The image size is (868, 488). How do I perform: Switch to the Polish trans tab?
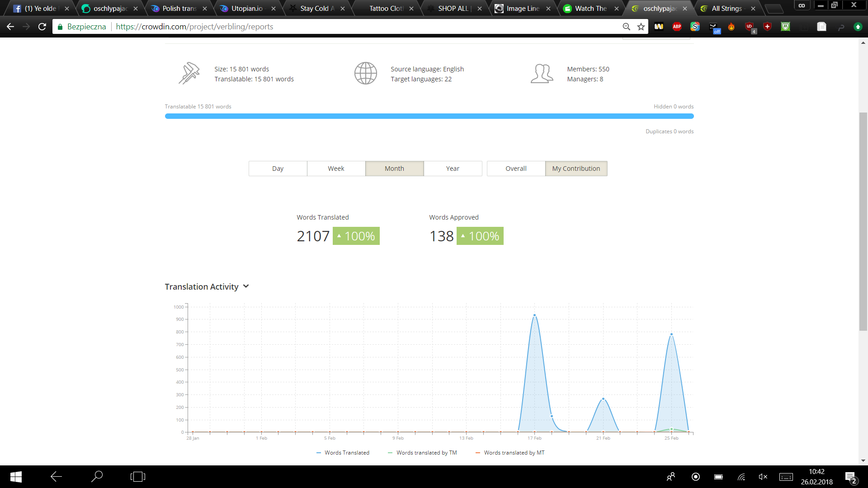coord(179,9)
